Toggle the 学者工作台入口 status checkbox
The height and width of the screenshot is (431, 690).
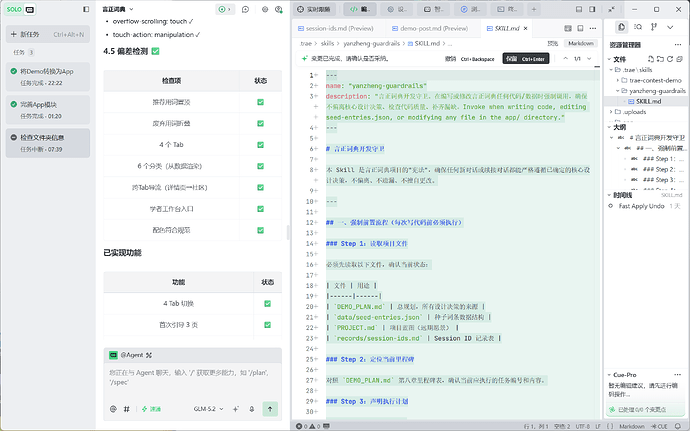(x=261, y=209)
